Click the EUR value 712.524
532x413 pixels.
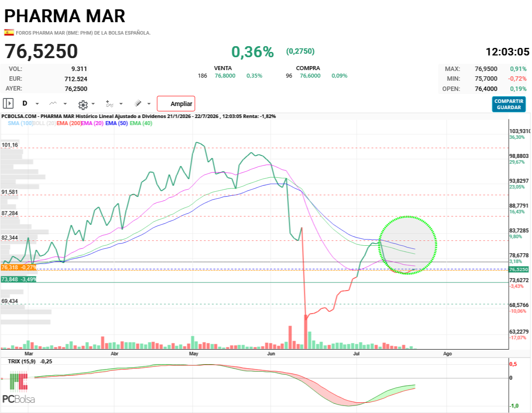click(x=76, y=79)
